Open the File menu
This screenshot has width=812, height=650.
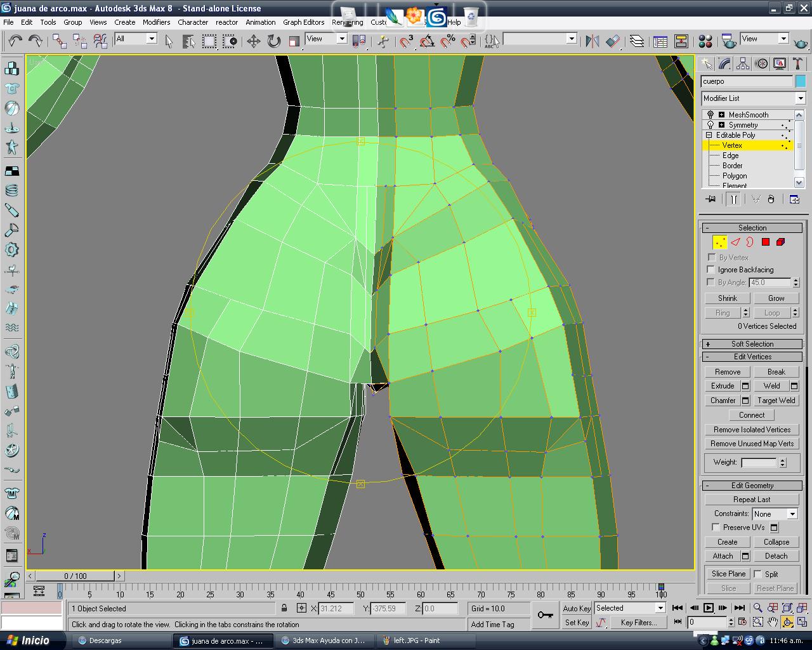pos(8,22)
